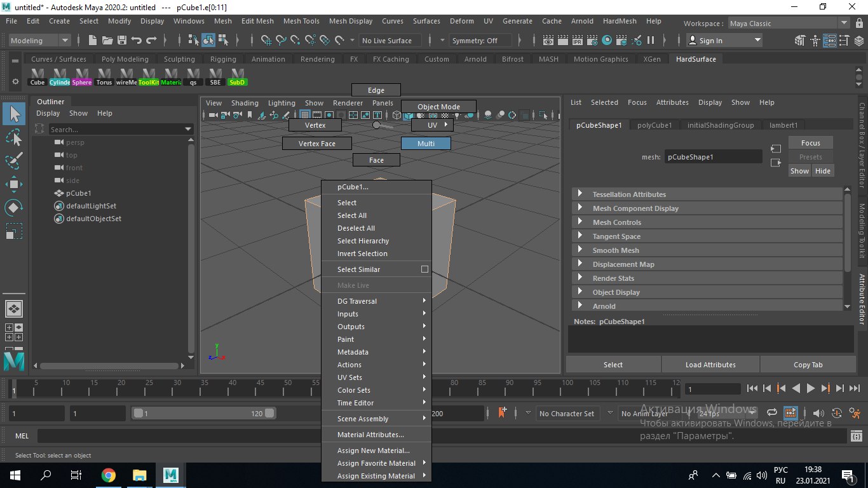Open the Chrome browser from the taskbar
This screenshot has height=488, width=868.
tap(108, 475)
